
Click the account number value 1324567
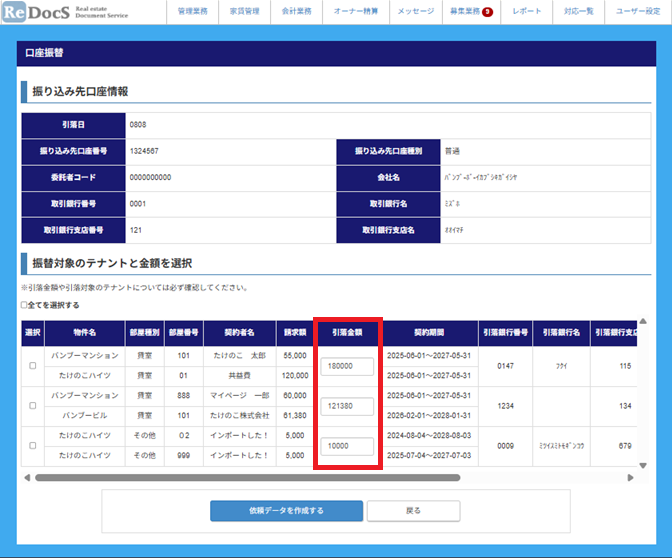144,151
